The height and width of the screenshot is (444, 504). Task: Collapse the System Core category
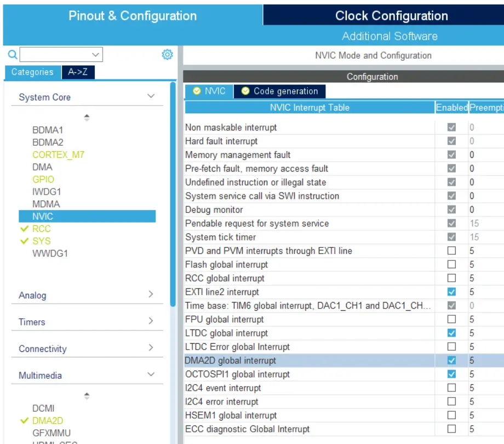(x=151, y=97)
